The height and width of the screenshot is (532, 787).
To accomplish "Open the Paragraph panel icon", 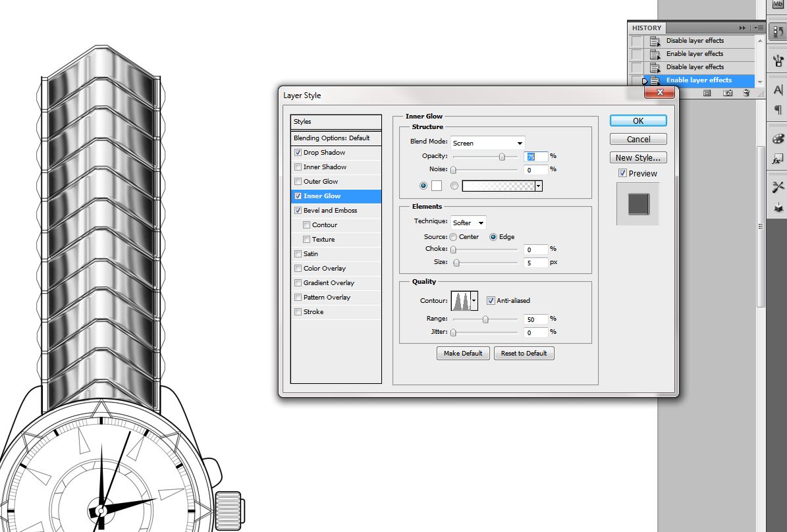I will (x=778, y=110).
